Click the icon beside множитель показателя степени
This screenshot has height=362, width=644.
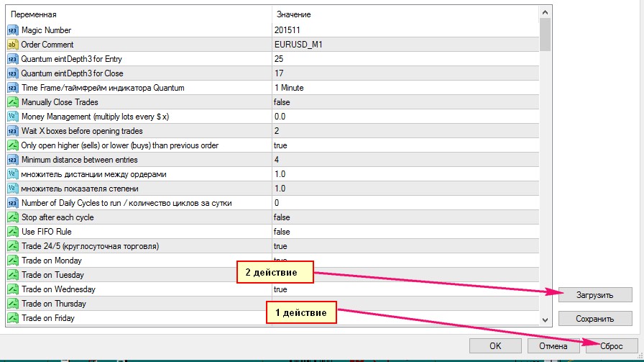click(x=13, y=189)
